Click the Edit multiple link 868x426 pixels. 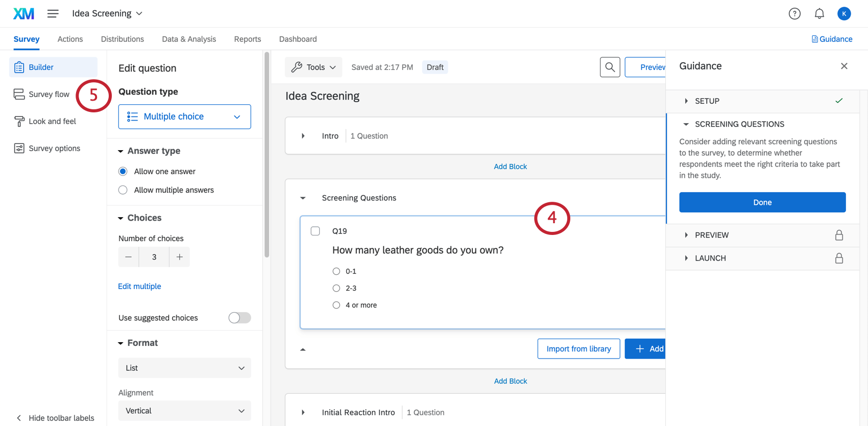(139, 286)
